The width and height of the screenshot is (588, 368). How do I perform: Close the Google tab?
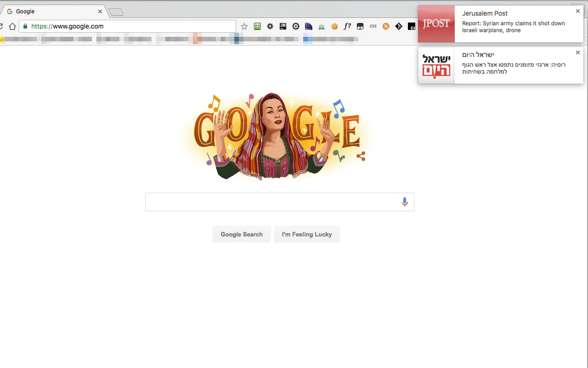tap(100, 11)
